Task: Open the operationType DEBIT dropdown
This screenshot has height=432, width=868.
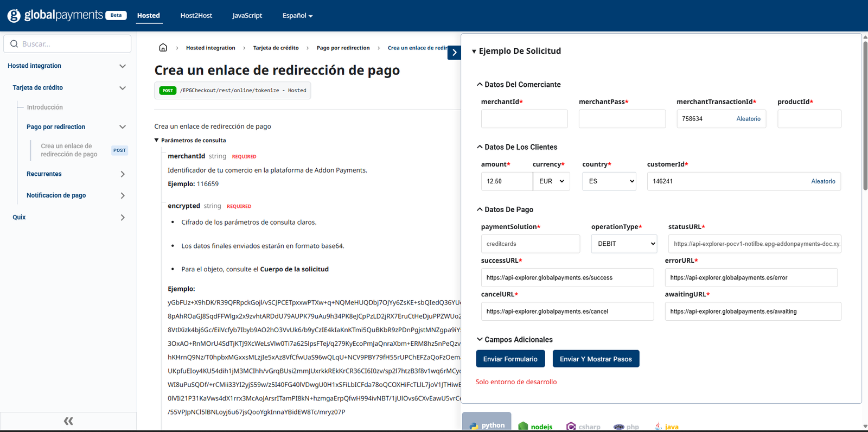Action: tap(624, 244)
